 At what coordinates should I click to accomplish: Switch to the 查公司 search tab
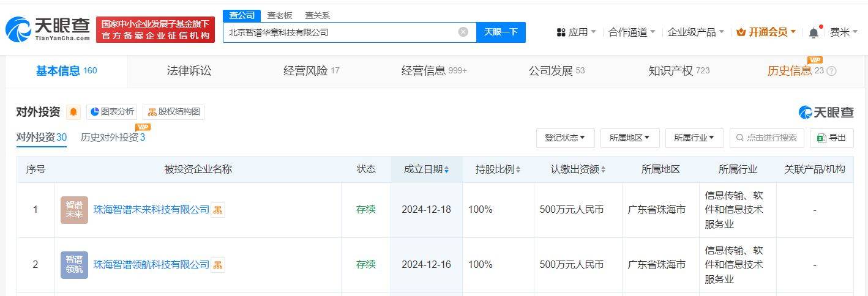pyautogui.click(x=242, y=15)
